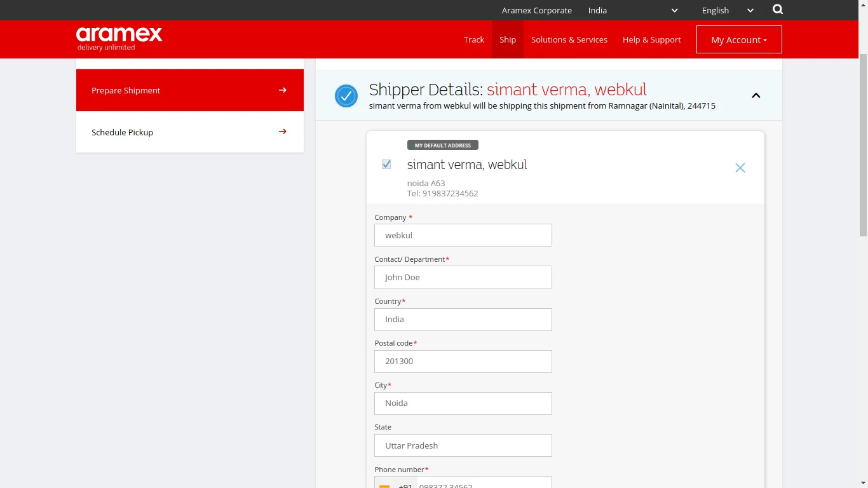
Task: Click the red arrow on Schedule Pickup
Action: tap(283, 132)
